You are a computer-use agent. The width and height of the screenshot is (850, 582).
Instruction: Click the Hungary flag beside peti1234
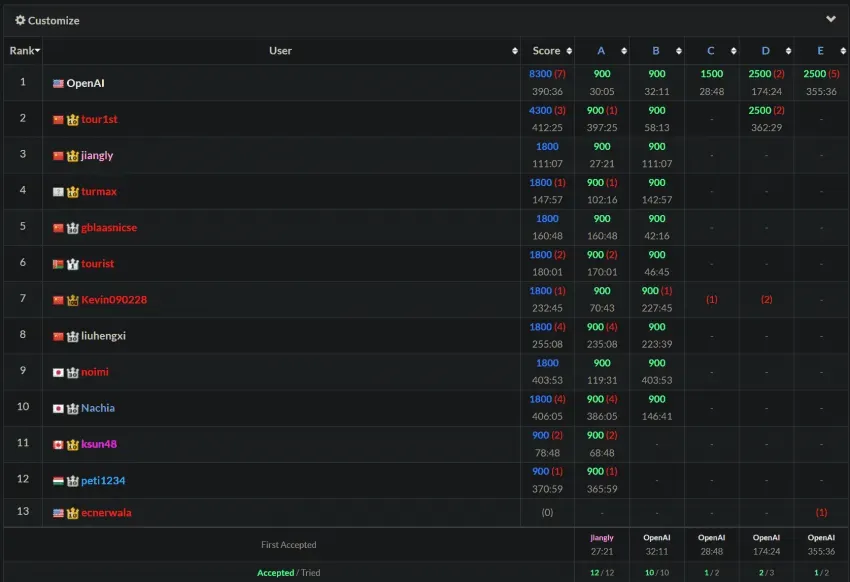click(x=58, y=481)
